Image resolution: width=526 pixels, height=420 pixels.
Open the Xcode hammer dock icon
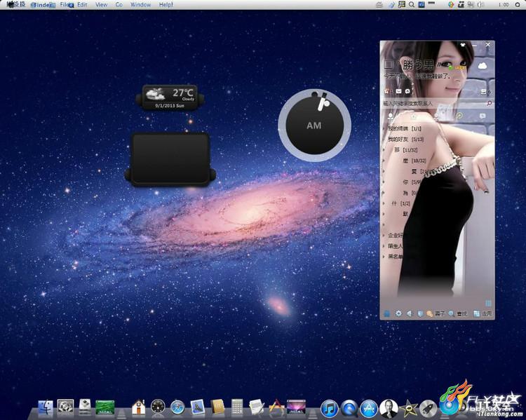(277, 407)
